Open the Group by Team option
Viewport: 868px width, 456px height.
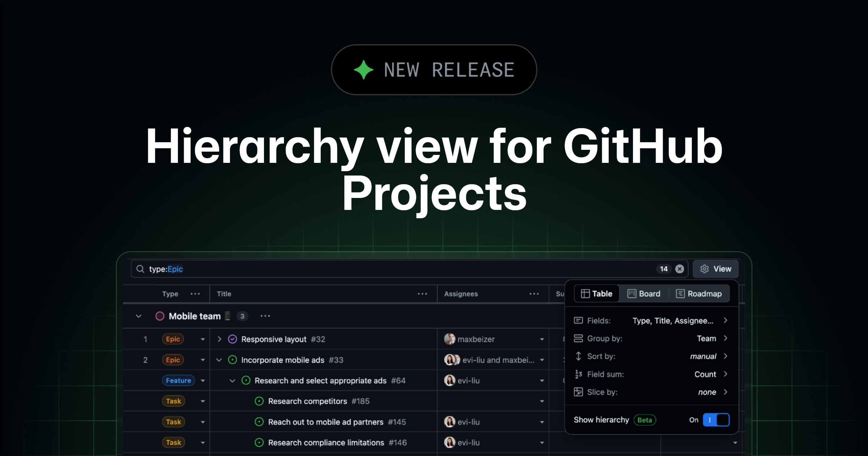coord(707,338)
